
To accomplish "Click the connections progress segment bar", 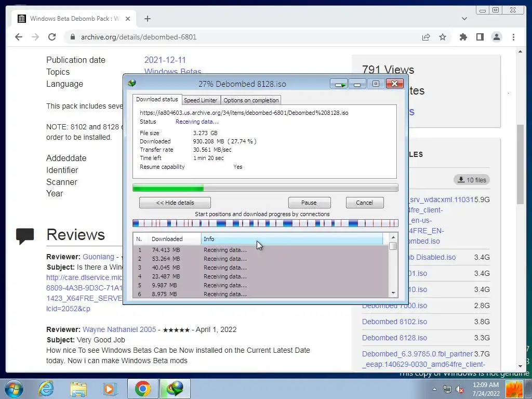I will point(265,223).
